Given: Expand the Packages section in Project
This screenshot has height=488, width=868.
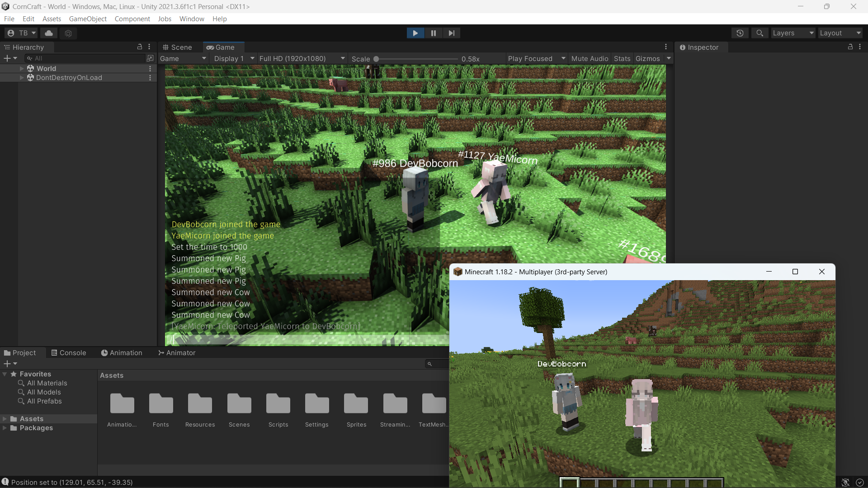Looking at the screenshot, I should [x=5, y=427].
